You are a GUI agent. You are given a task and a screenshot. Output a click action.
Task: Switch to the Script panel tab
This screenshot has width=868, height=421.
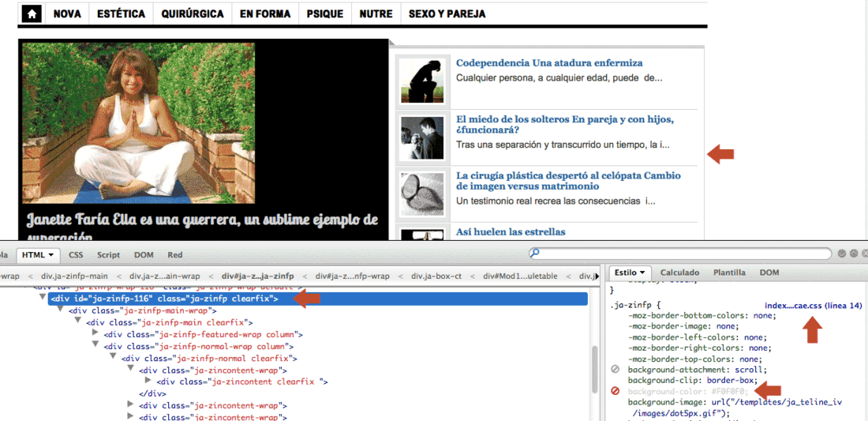point(109,255)
